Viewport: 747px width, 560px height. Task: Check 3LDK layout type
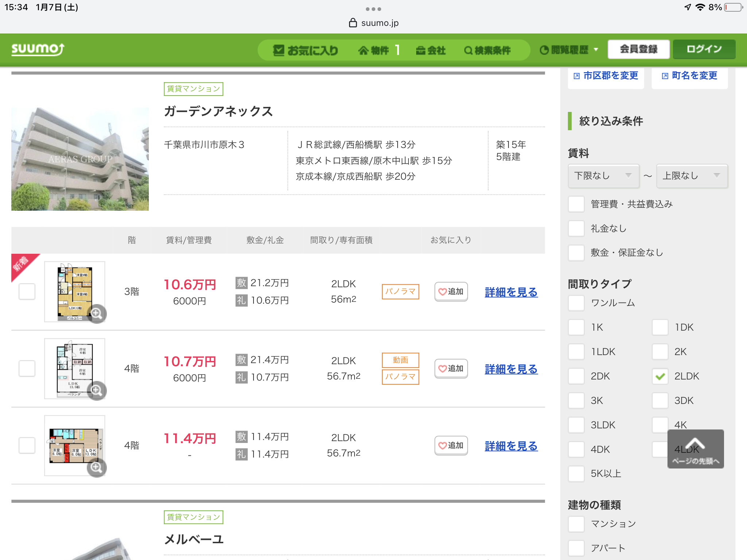point(576,425)
